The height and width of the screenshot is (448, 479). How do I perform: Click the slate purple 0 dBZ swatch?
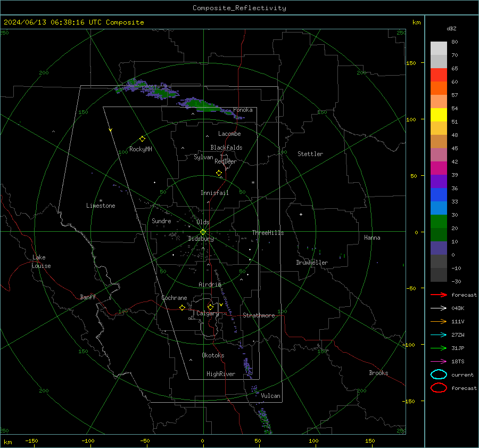(439, 248)
